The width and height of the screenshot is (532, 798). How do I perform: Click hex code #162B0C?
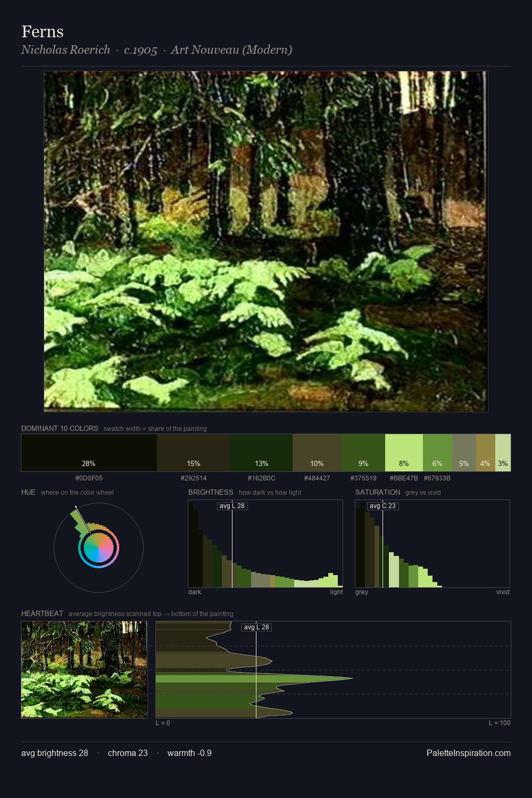click(262, 478)
